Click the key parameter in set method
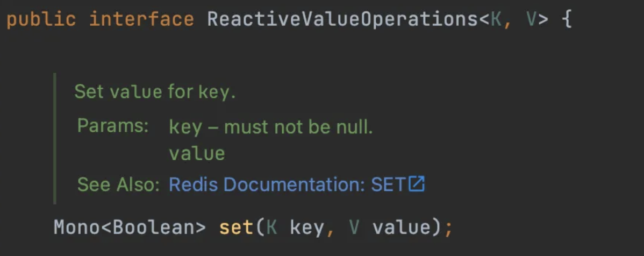The image size is (644, 256). point(306,228)
